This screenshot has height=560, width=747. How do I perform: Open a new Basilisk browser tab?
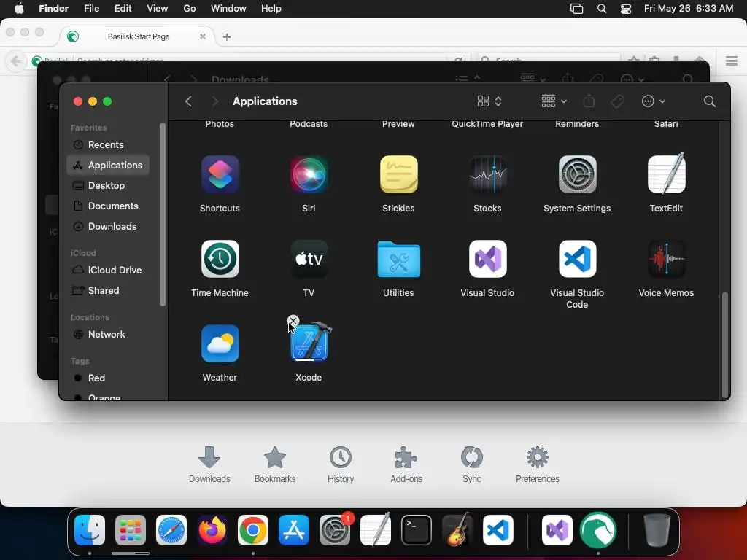pos(227,36)
